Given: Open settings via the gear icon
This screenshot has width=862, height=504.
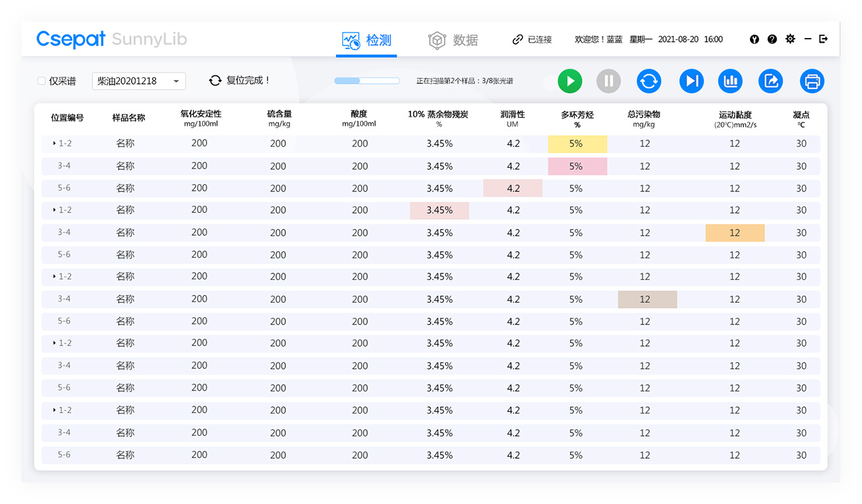Looking at the screenshot, I should (789, 39).
